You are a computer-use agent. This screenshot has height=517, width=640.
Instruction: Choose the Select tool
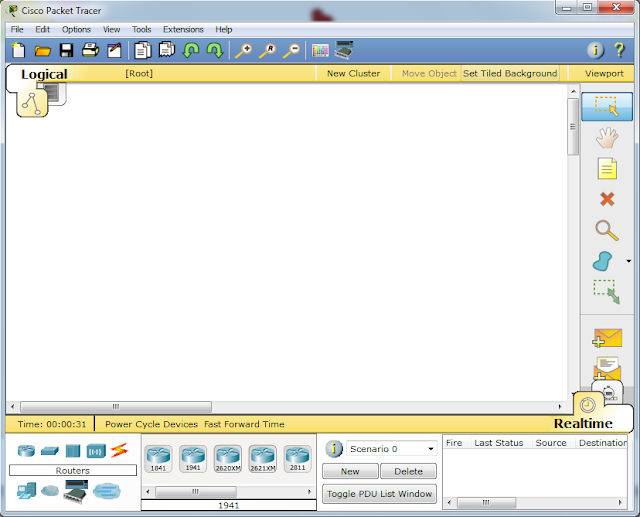click(x=607, y=107)
